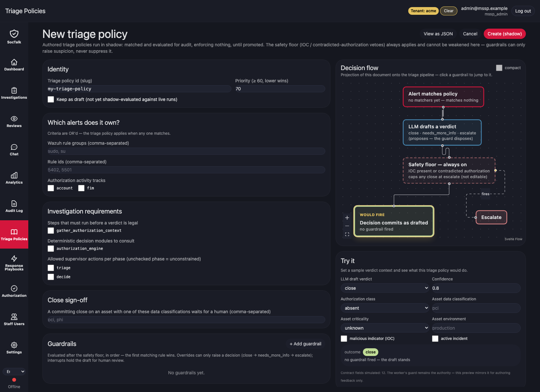This screenshot has height=392, width=540.
Task: Edit the Priority value field
Action: 280,89
